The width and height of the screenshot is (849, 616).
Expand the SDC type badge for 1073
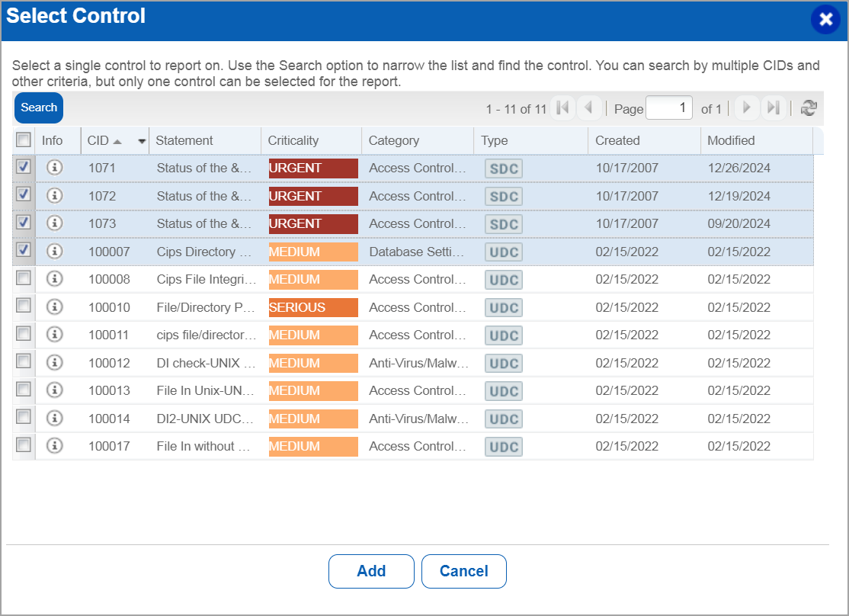[x=503, y=223]
